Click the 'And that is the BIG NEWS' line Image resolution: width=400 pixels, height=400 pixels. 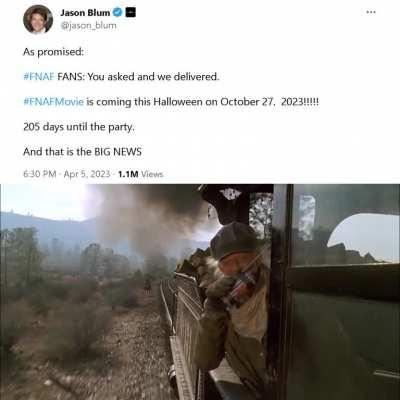(82, 152)
